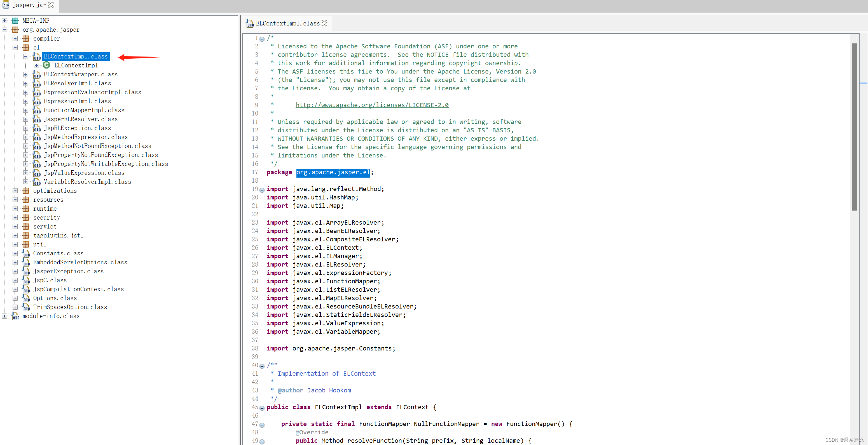Click the resources package icon
Viewport: 868px width, 445px height.
coord(25,200)
